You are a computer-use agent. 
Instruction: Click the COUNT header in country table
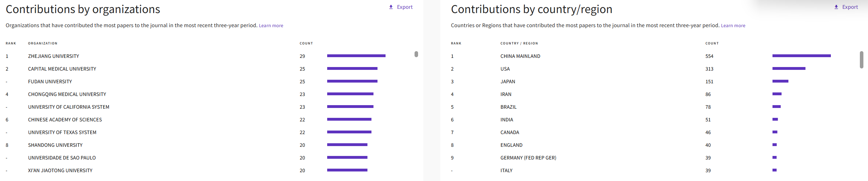(712, 43)
